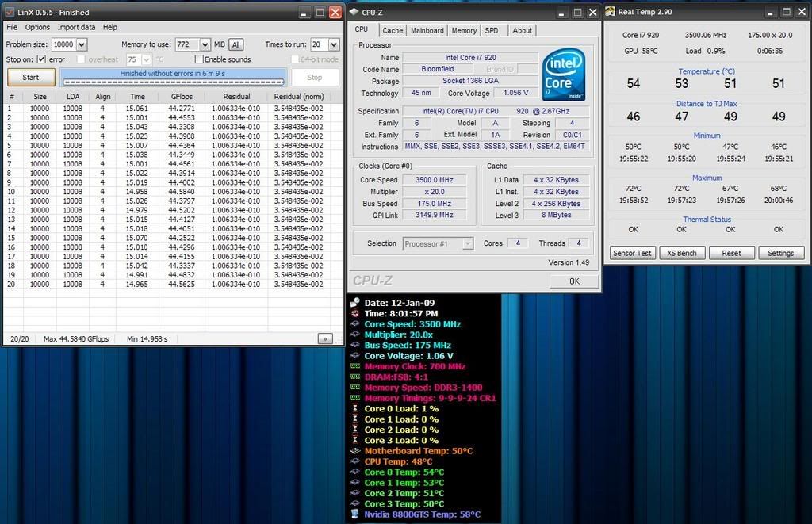This screenshot has height=524, width=812.
Task: Click OK in the CPU-Z window
Action: 574,281
